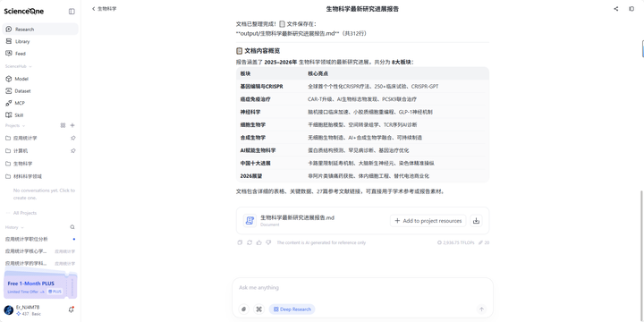Select the 2026展望 table cell
The height and width of the screenshot is (322, 644).
pyautogui.click(x=251, y=176)
